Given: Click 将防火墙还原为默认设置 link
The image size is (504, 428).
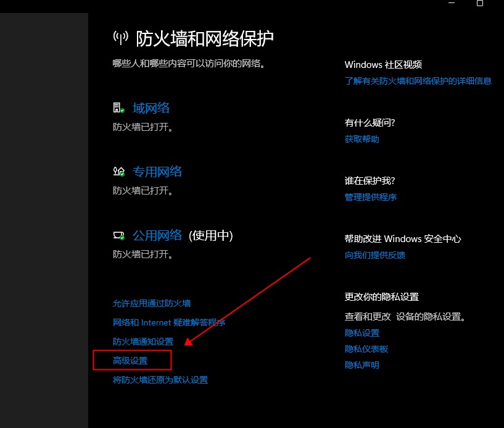Looking at the screenshot, I should point(160,380).
